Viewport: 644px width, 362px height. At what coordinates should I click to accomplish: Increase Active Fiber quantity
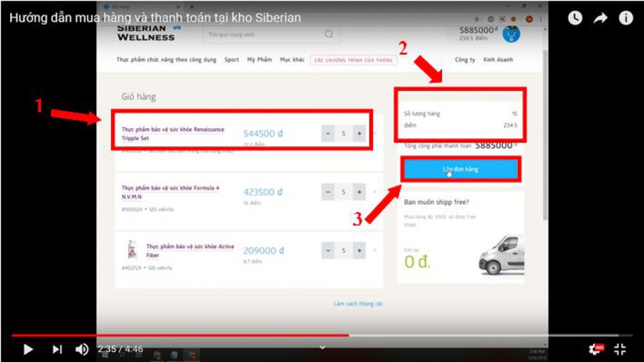tap(358, 251)
